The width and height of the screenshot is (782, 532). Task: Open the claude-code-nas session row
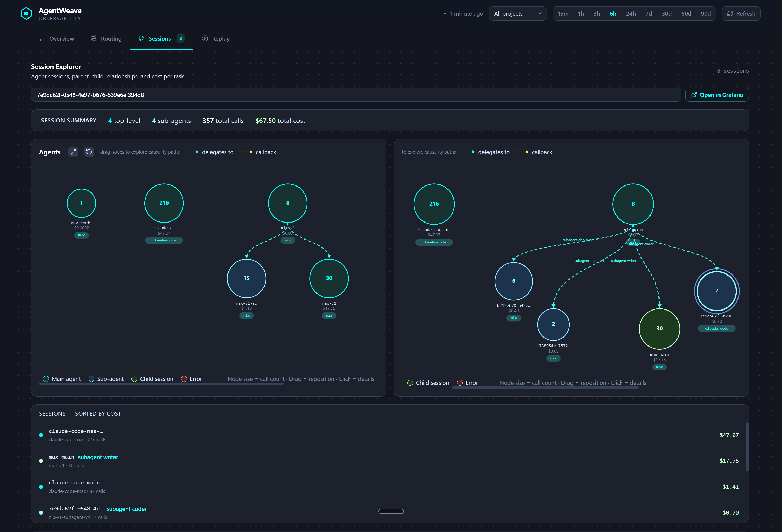tap(389, 435)
